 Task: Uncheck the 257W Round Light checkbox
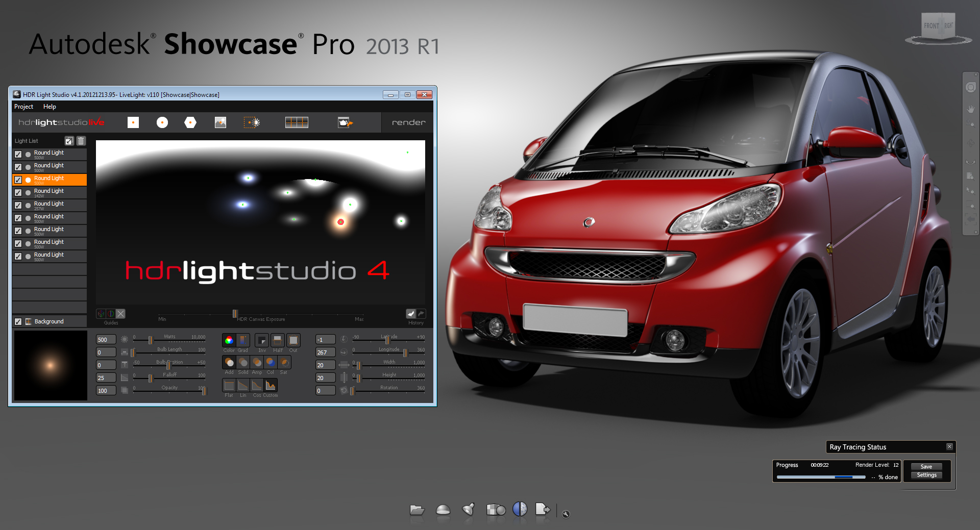[x=18, y=206]
